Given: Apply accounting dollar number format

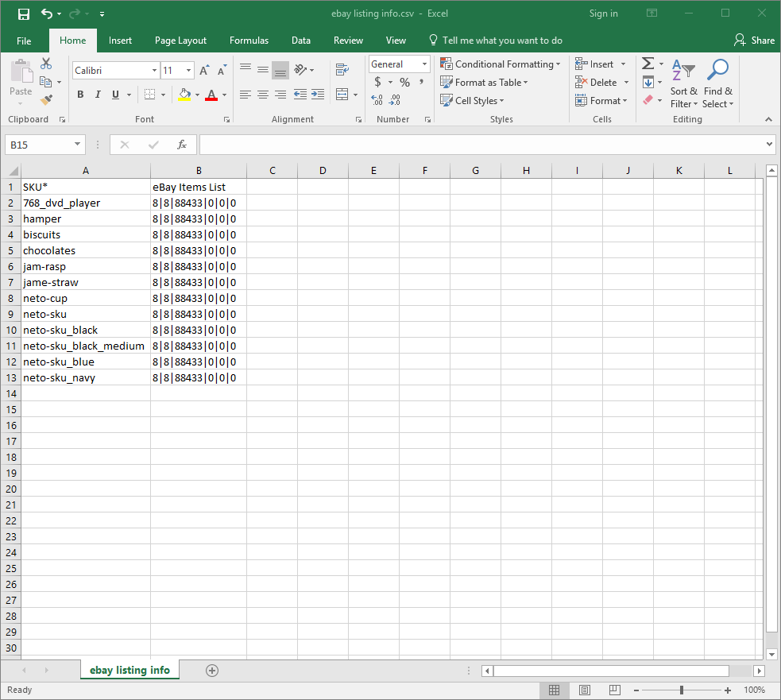Looking at the screenshot, I should point(378,82).
